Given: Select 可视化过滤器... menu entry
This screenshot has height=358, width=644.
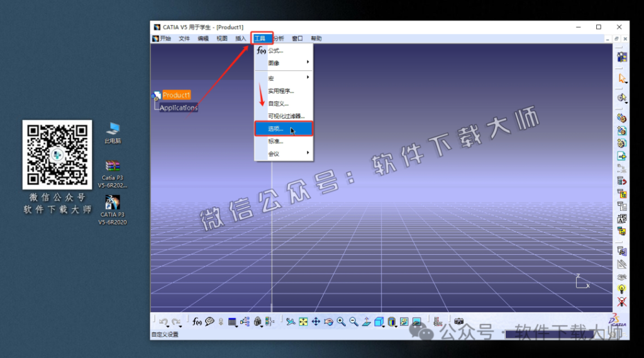Looking at the screenshot, I should [284, 116].
